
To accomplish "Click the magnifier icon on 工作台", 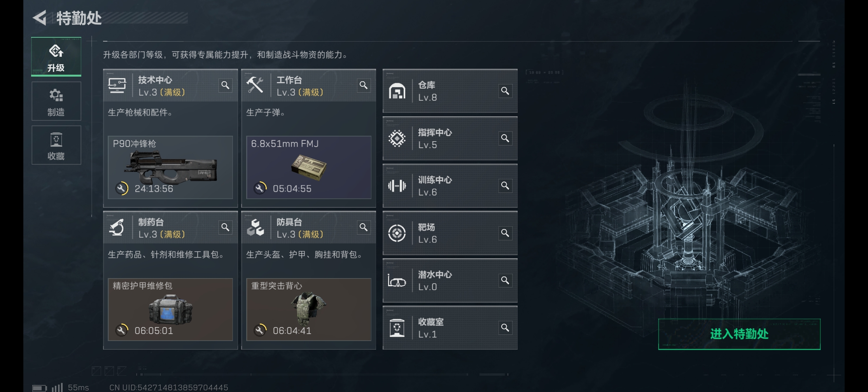I will pyautogui.click(x=364, y=85).
